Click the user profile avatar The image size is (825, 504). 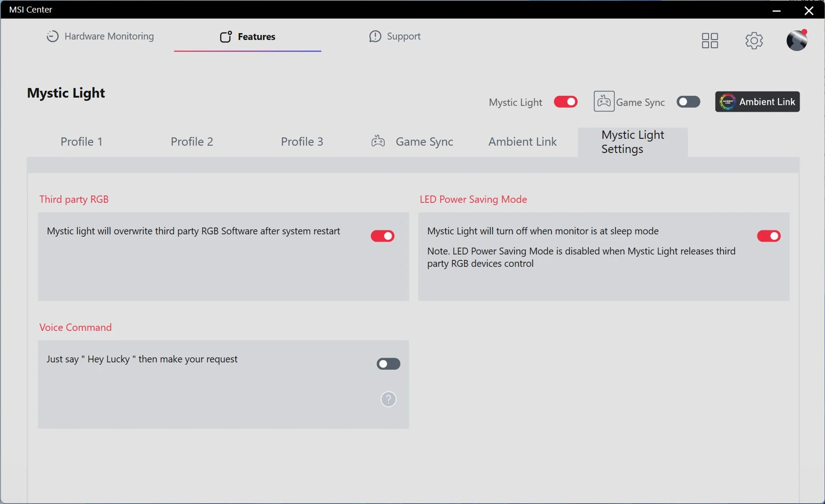coord(797,40)
